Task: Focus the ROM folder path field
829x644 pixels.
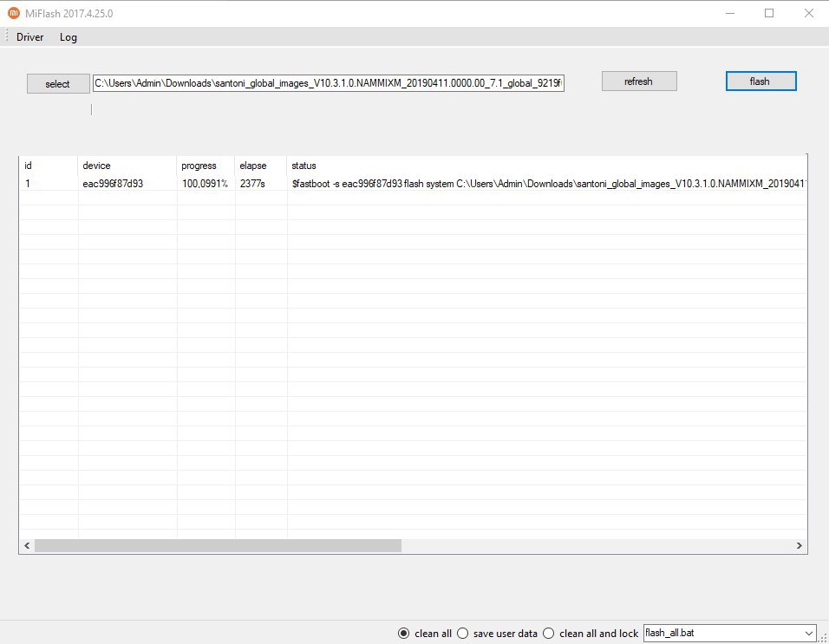Action: coord(329,83)
